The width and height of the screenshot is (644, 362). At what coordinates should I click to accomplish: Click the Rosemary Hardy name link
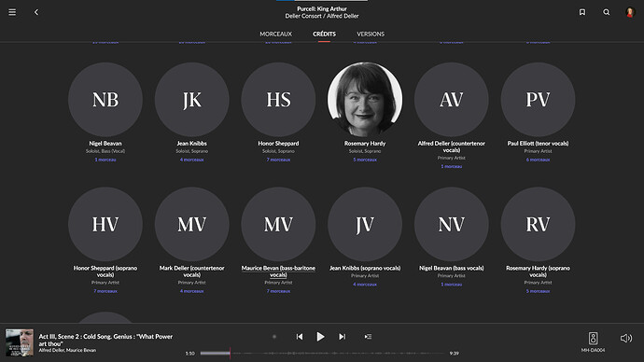pyautogui.click(x=365, y=144)
